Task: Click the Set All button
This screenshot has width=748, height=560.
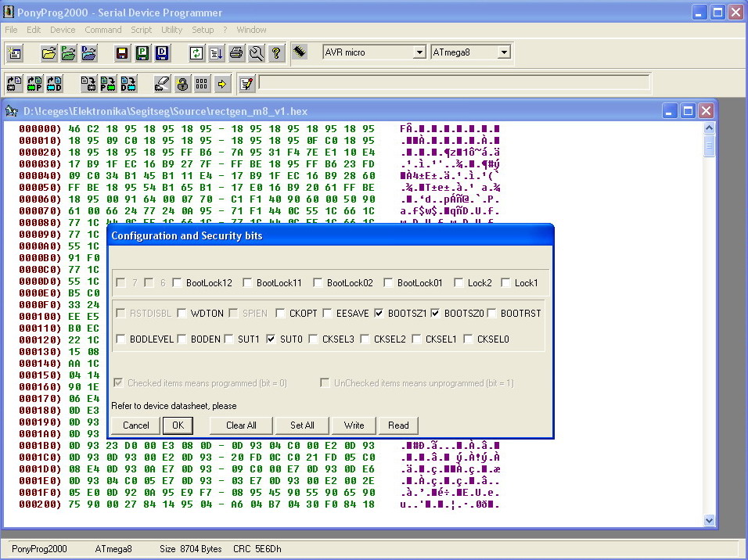Action: (x=302, y=425)
